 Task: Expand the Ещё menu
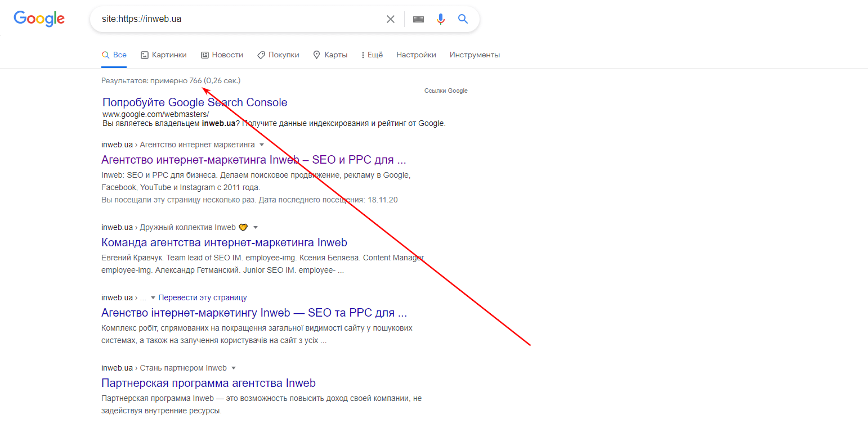372,55
